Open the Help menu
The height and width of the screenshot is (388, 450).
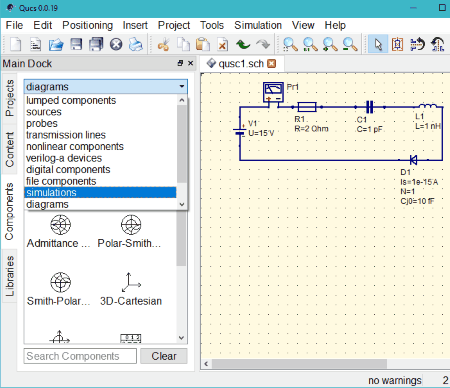335,25
